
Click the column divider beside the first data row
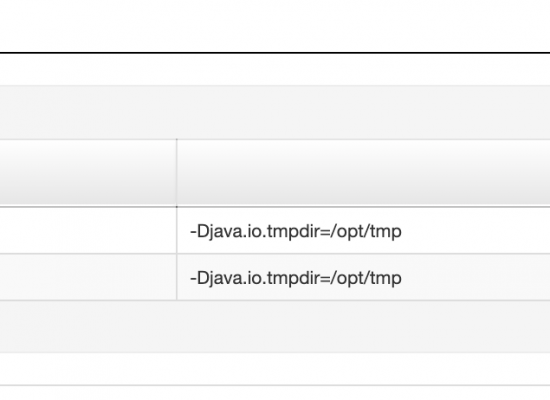(x=177, y=231)
